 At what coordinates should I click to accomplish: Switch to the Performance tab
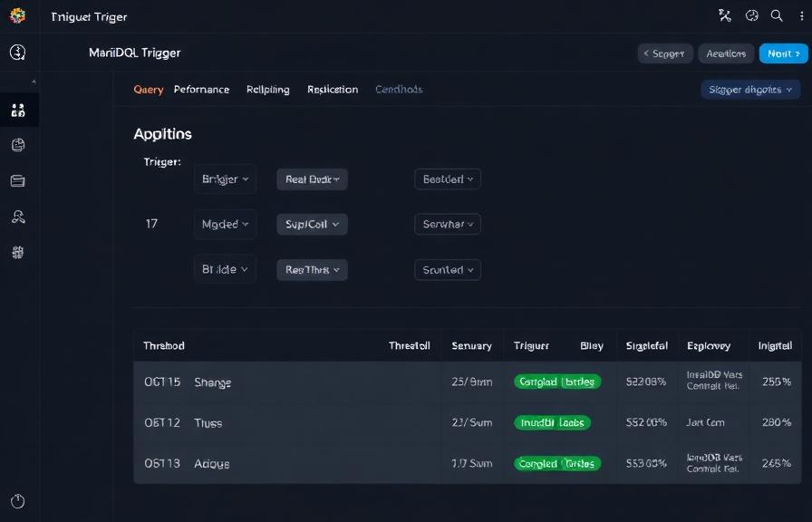[x=201, y=89]
